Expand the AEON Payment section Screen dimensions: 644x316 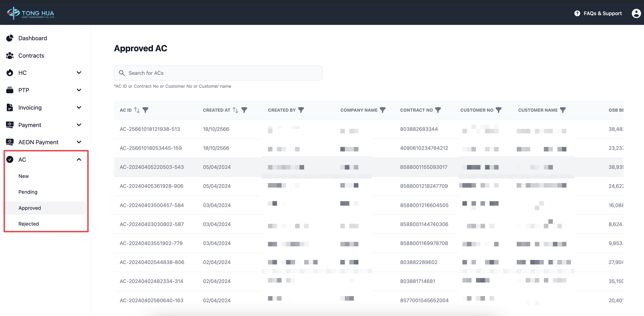click(x=79, y=142)
